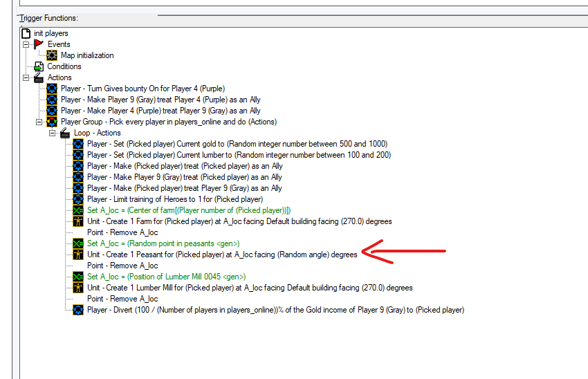Viewport: 588px width, 379px height.
Task: Click the red Events flag icon
Action: pyautogui.click(x=39, y=44)
